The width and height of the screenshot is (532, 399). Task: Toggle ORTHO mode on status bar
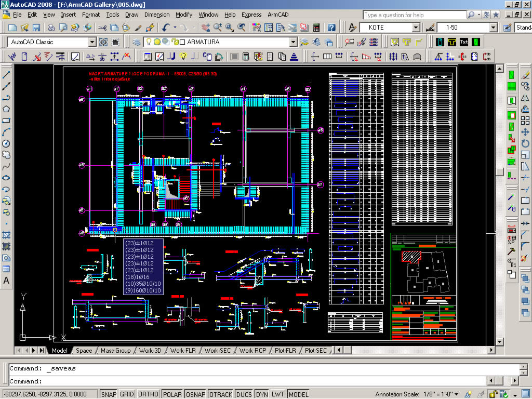coord(148,394)
